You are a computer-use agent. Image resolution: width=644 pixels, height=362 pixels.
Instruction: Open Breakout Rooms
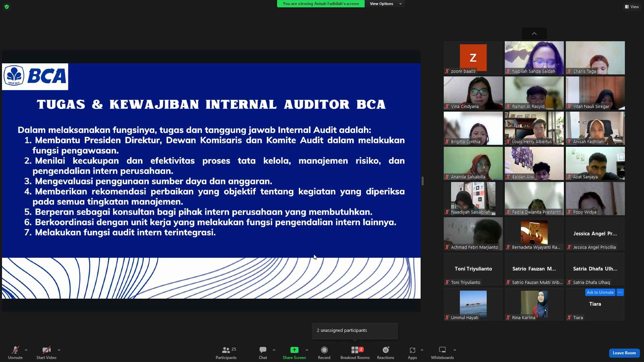[355, 353]
